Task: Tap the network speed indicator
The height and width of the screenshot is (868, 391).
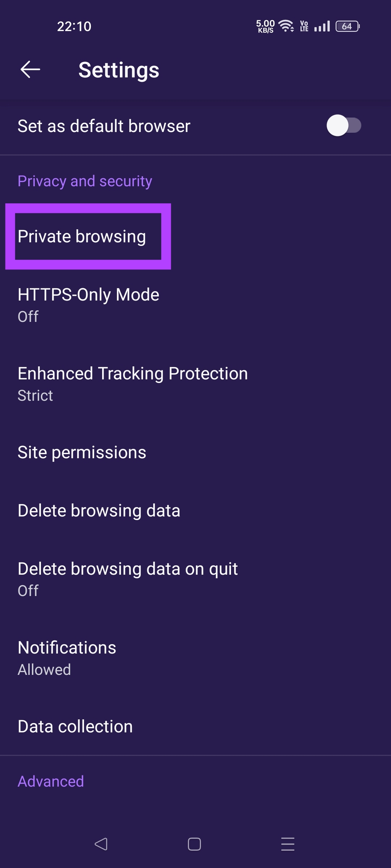Action: [264, 26]
